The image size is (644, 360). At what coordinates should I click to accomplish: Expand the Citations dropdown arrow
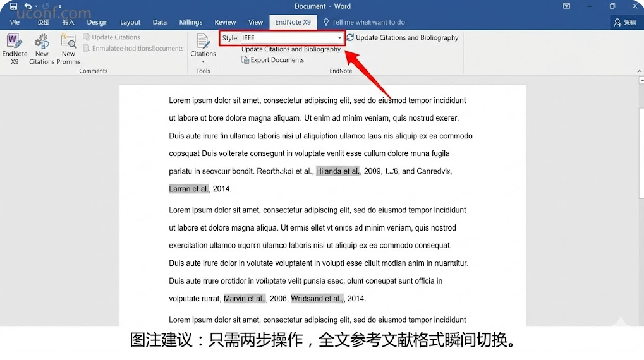[x=203, y=62]
